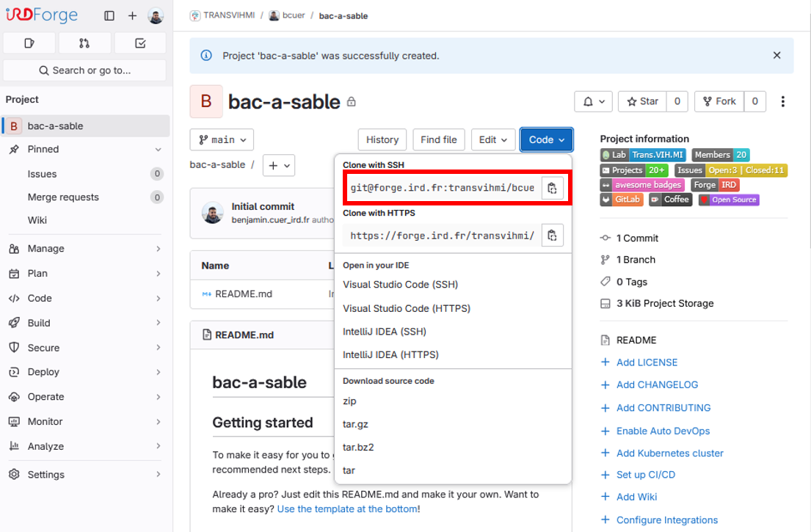Viewport: 811px width, 532px height.
Task: Open the project actions kebab menu
Action: pyautogui.click(x=783, y=101)
